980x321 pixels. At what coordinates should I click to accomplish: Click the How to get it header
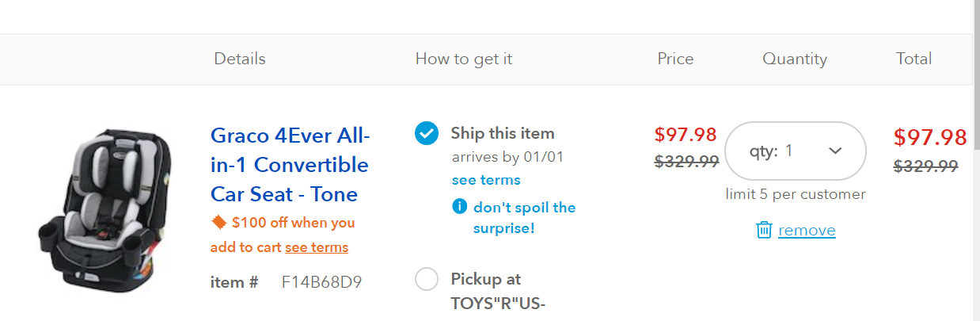coord(464,59)
